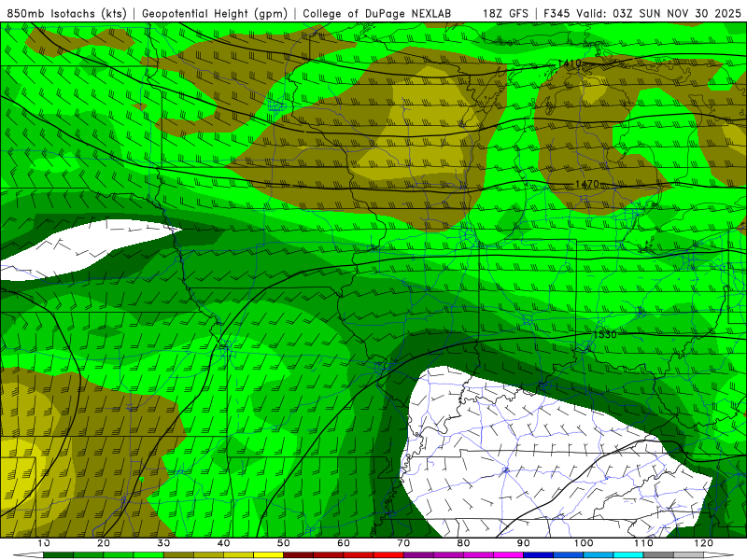Click the 'Valid: 03Z SUN NOV 30 2025' text
747x560 pixels.
pos(658,13)
